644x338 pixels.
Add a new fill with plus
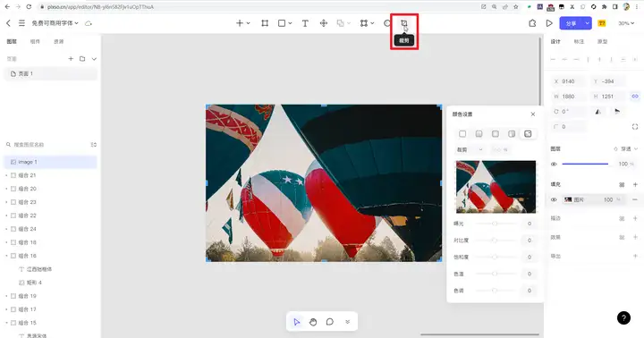pyautogui.click(x=635, y=185)
